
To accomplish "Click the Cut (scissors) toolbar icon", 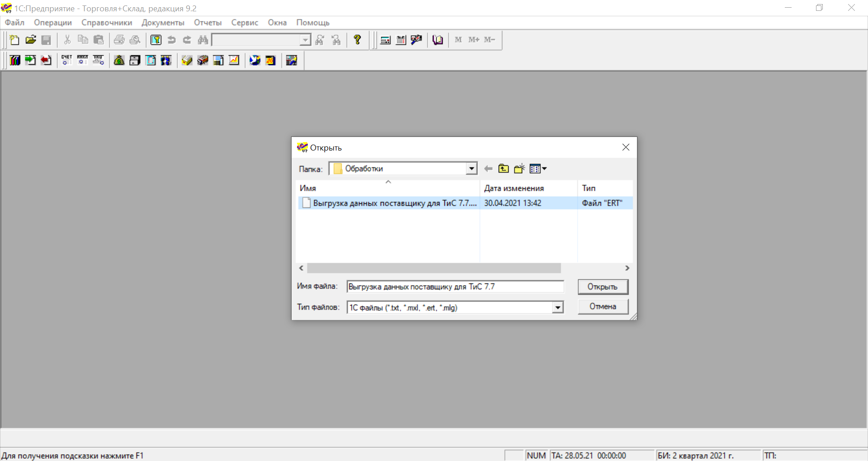I will 67,40.
